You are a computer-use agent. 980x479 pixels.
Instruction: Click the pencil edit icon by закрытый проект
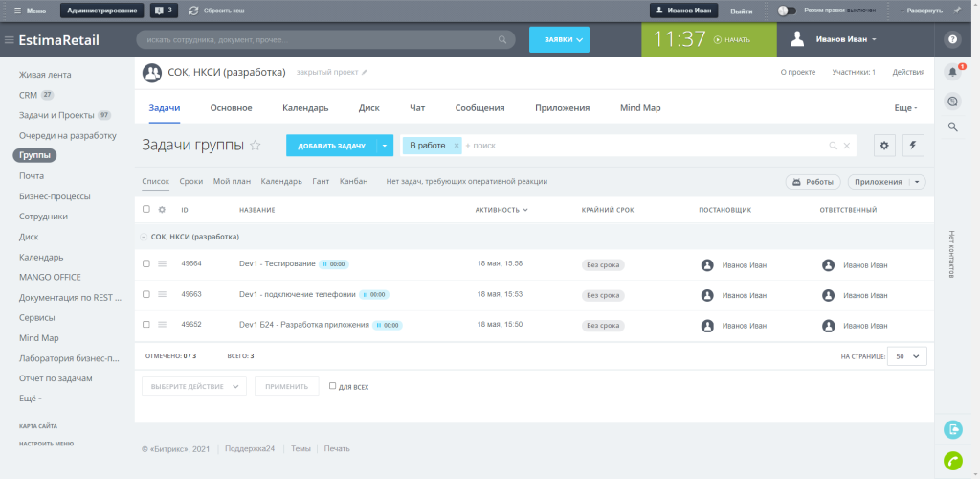pos(365,73)
